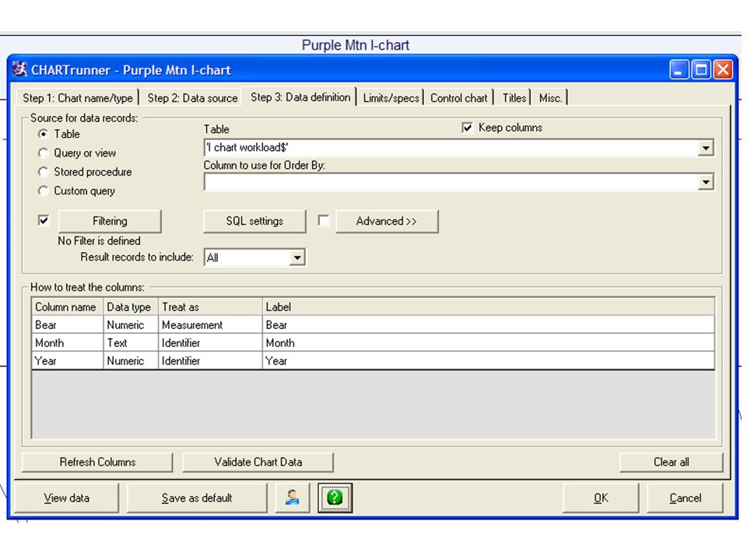Click the Label column header

489,307
